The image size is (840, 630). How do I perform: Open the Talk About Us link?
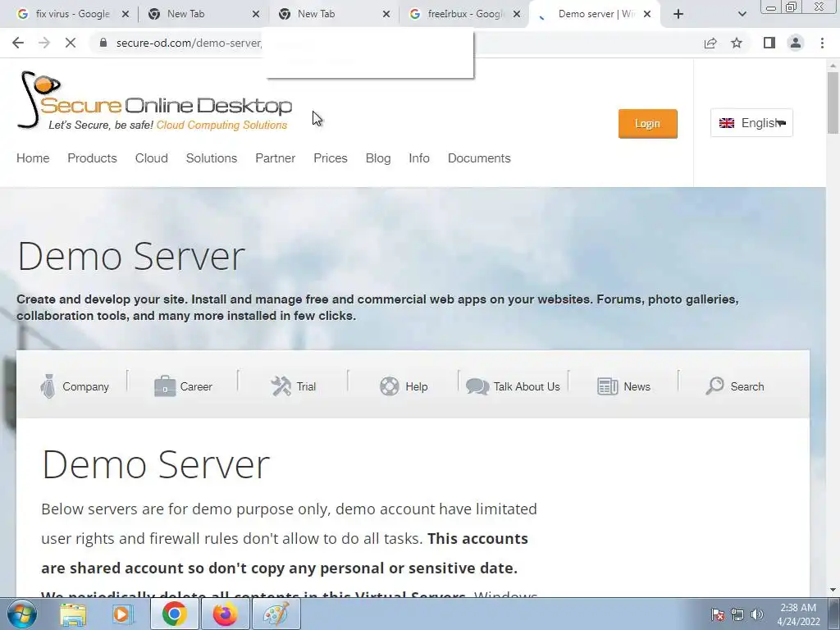pyautogui.click(x=527, y=387)
